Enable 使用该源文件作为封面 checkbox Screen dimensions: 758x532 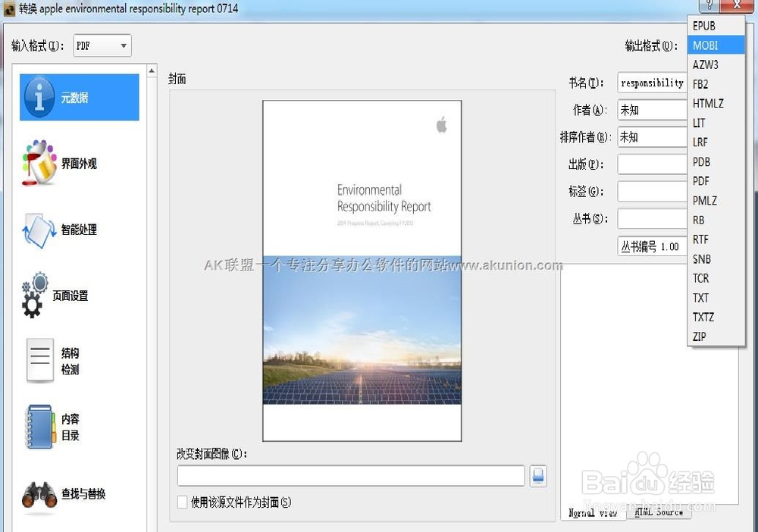[x=182, y=502]
